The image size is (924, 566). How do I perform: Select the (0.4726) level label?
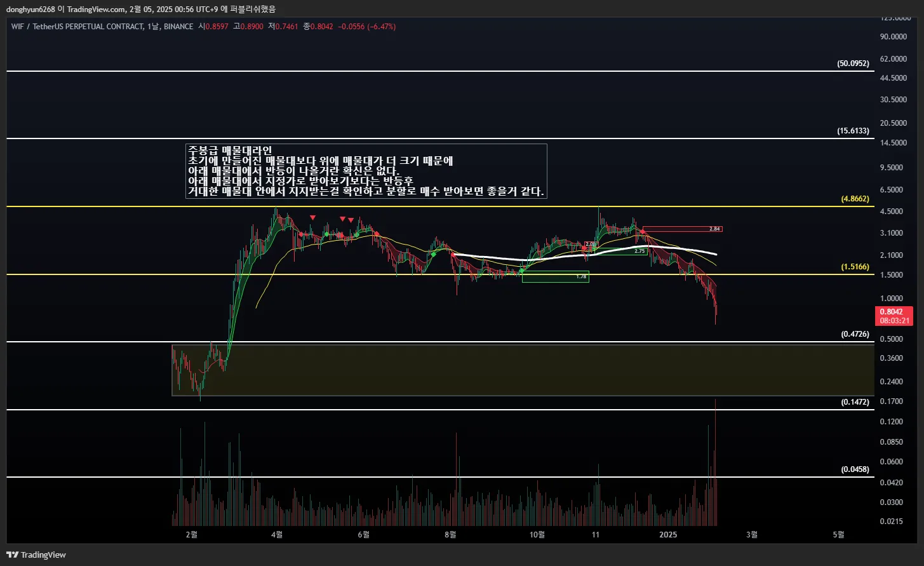[x=855, y=334]
